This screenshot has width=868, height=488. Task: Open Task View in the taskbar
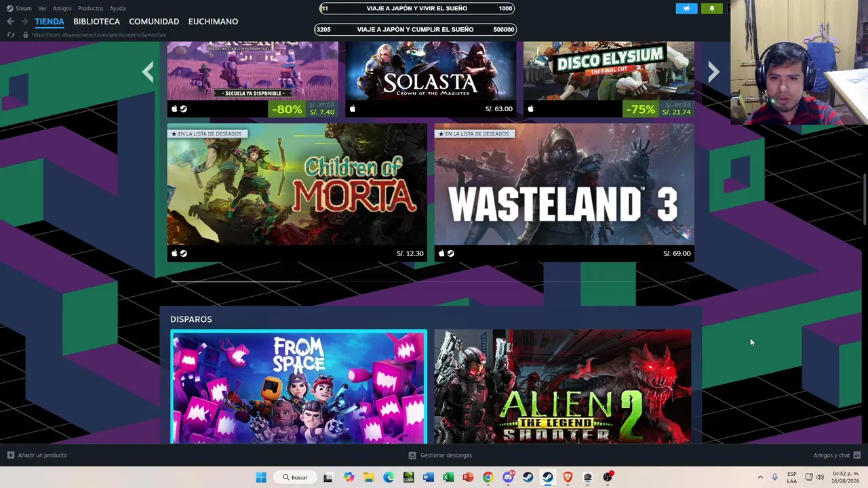328,477
